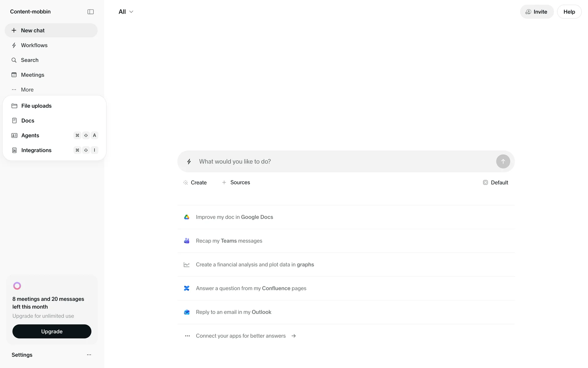Toggle the More menu in sidebar
This screenshot has width=588, height=368.
tap(27, 90)
